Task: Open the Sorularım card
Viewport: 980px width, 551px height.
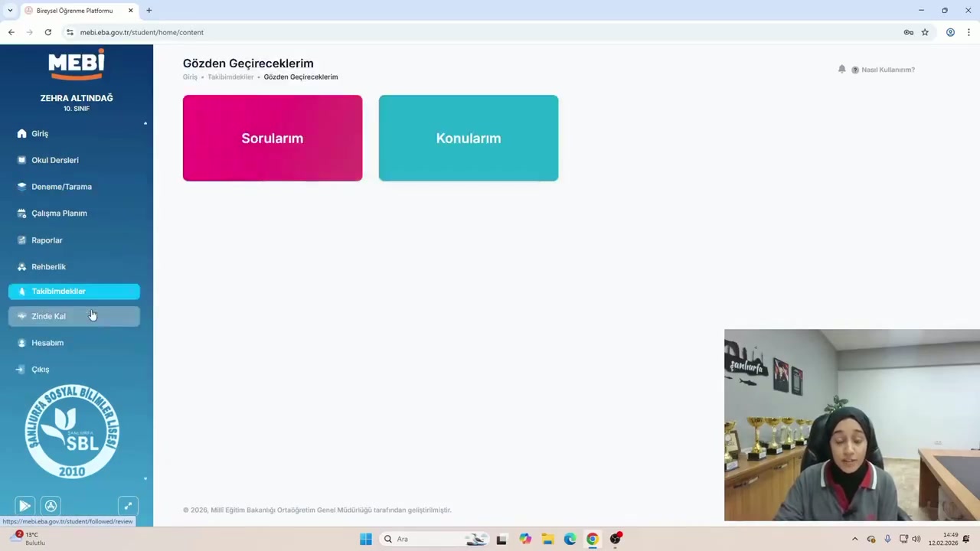Action: [272, 138]
